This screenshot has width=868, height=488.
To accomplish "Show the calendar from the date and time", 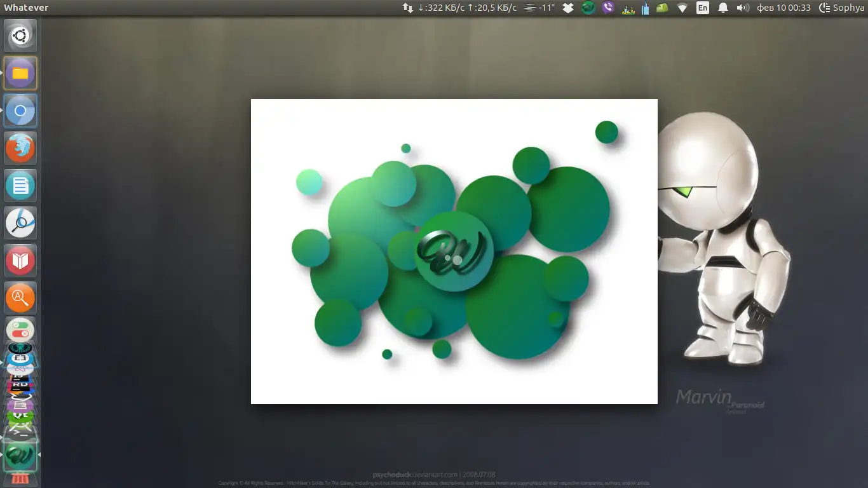I will (x=783, y=8).
